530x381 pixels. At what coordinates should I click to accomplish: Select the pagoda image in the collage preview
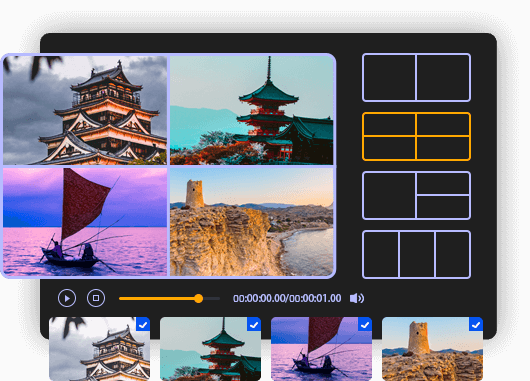[x=251, y=110]
